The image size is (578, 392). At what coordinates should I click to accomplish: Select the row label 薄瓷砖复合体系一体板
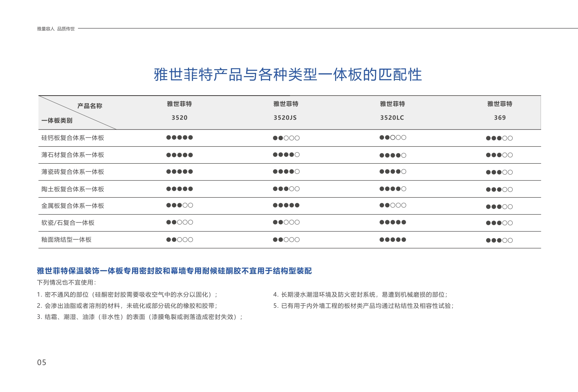tap(73, 172)
